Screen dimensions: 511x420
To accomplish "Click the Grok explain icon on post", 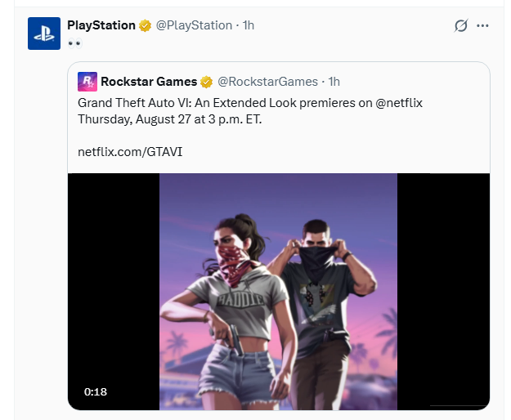I will 461,25.
